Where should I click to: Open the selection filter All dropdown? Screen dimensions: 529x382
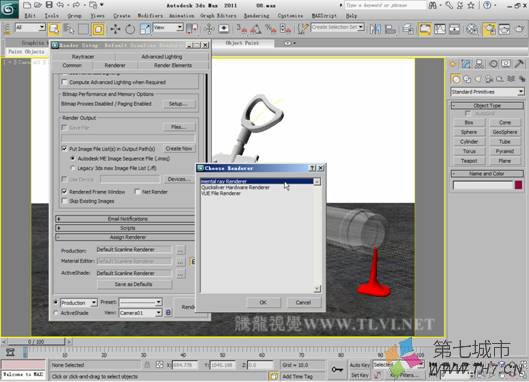pyautogui.click(x=30, y=27)
